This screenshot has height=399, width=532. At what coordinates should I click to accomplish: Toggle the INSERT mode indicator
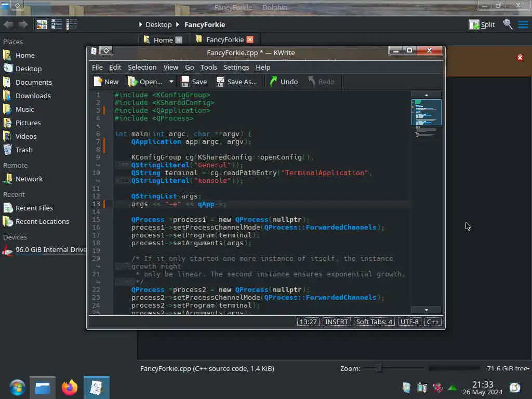coord(336,322)
